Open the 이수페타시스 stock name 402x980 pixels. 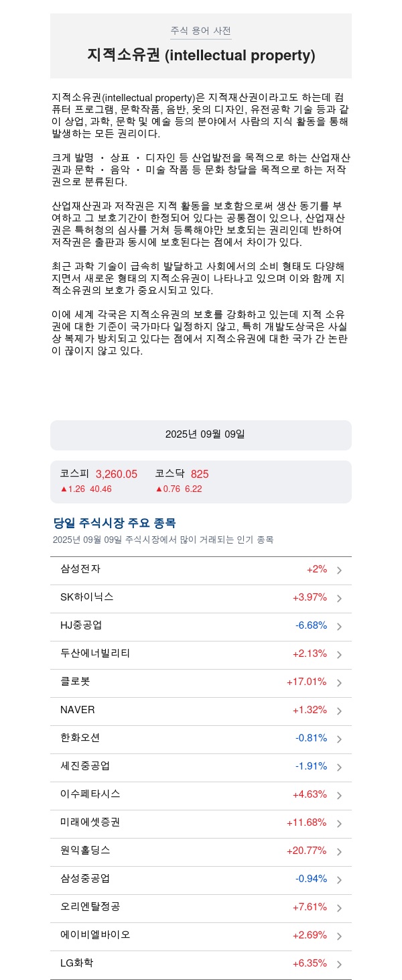pyautogui.click(x=90, y=794)
